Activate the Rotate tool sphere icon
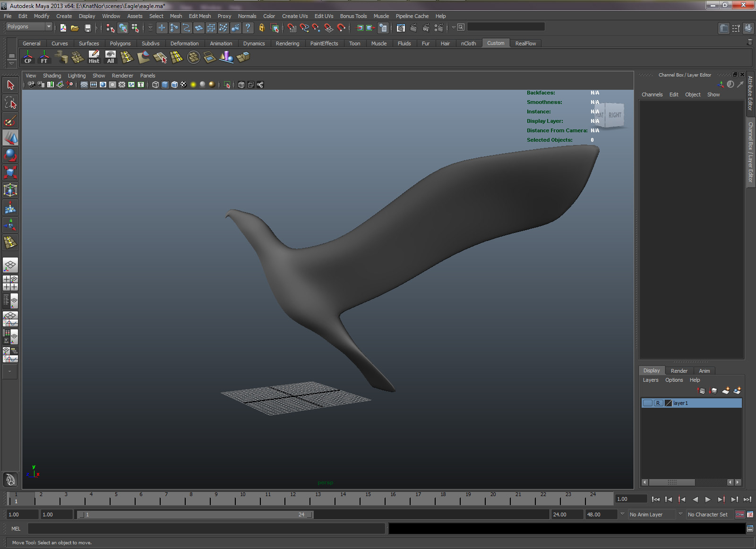The width and height of the screenshot is (756, 549). (x=10, y=155)
